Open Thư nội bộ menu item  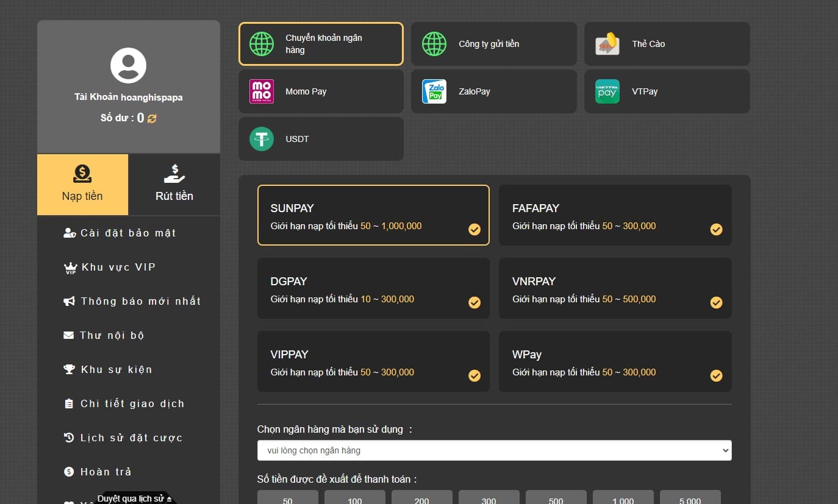coord(129,335)
